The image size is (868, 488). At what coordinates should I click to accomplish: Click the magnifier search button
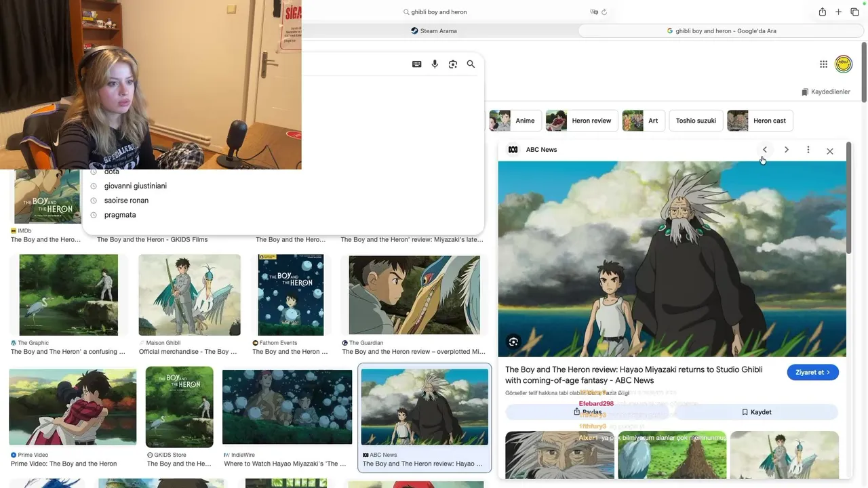(471, 64)
